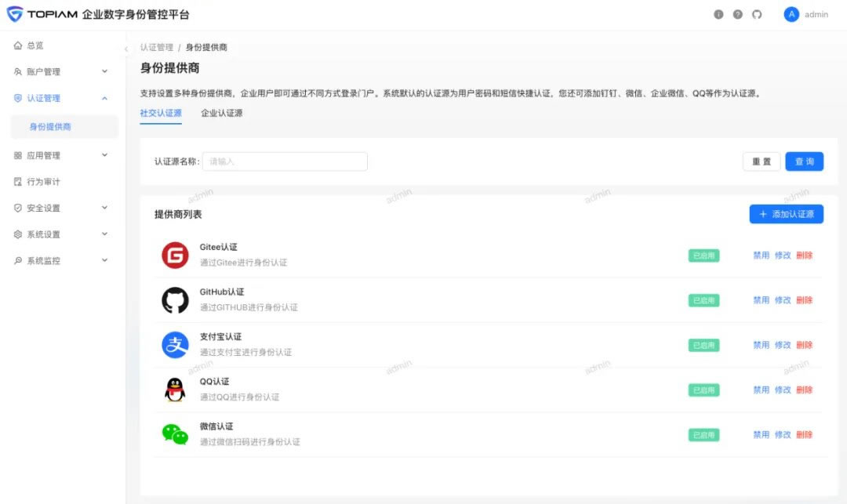
Task: Click the monitor icon beside 系统监控
Action: [18, 261]
